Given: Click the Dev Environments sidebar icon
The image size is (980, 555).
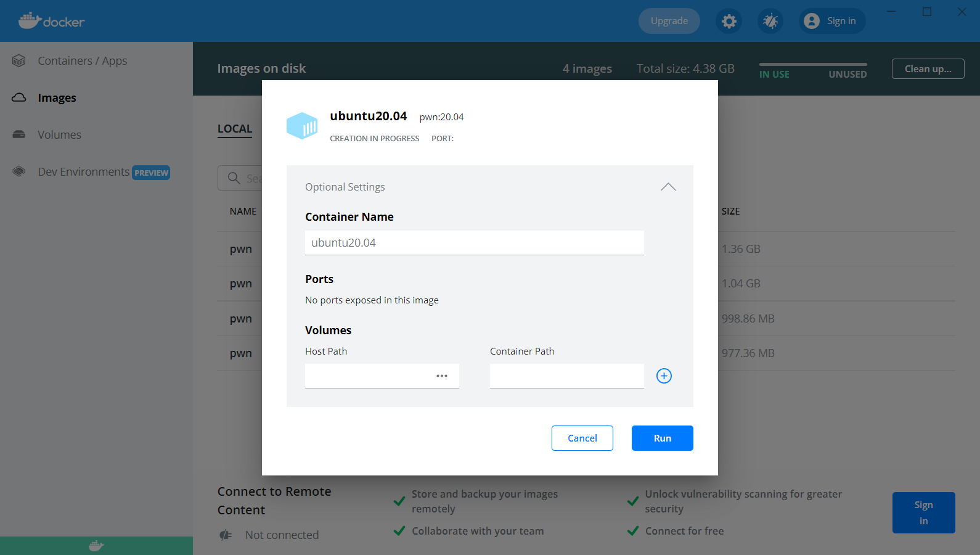Looking at the screenshot, I should tap(19, 171).
